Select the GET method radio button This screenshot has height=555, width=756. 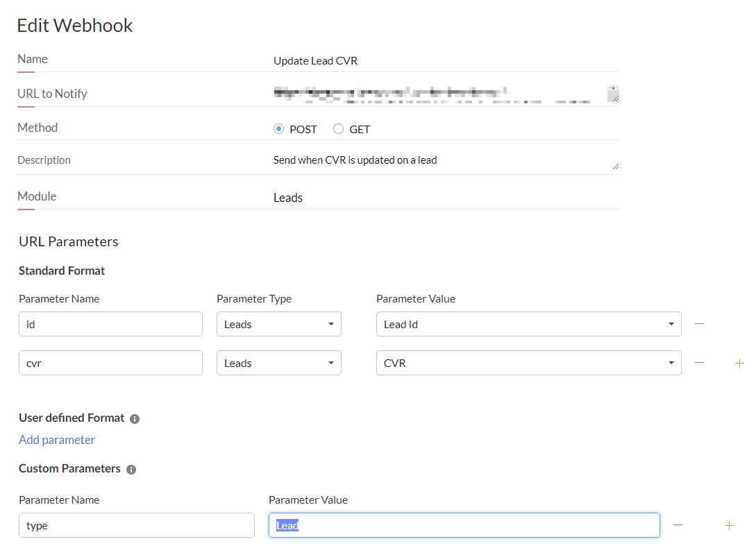point(338,128)
